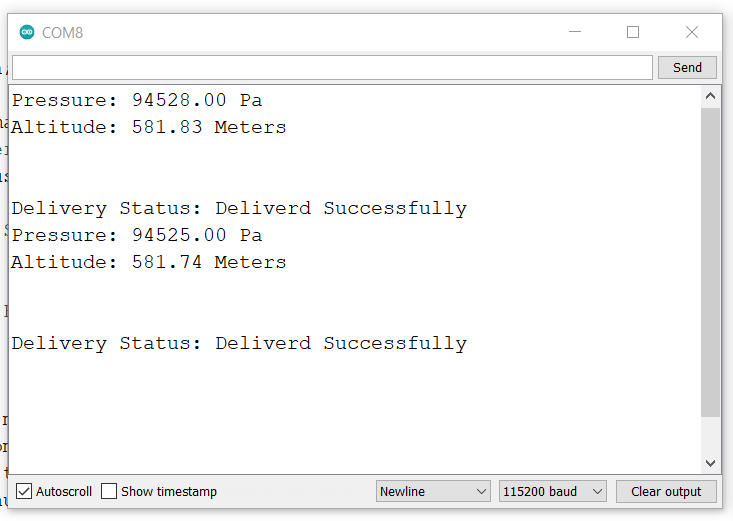This screenshot has height=521, width=733.
Task: Open the Newline line-ending dropdown
Action: (432, 491)
